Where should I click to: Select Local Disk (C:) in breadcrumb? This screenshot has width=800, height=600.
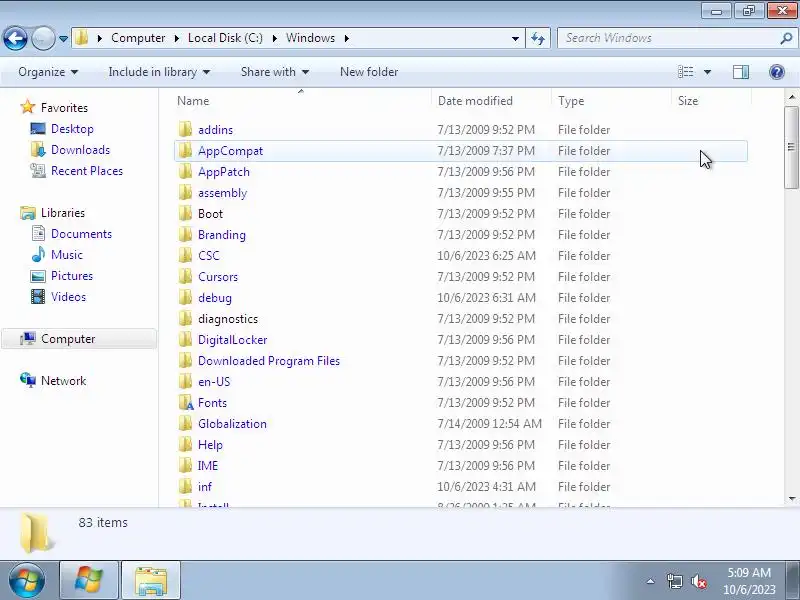[225, 38]
